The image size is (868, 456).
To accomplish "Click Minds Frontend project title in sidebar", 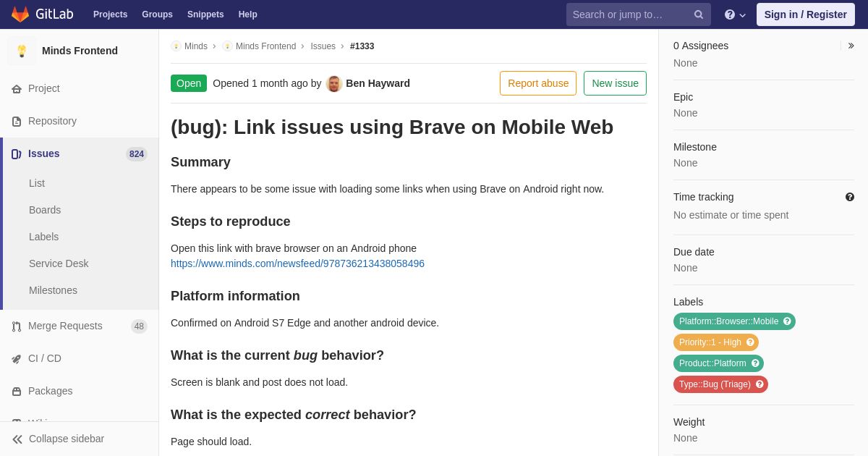I will pyautogui.click(x=80, y=51).
